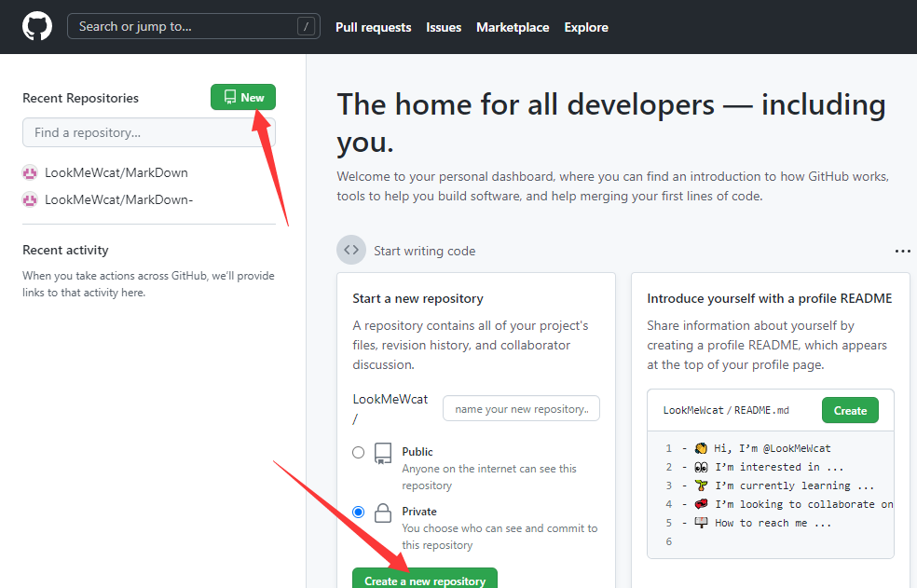Open Issues in the nav
Image resolution: width=917 pixels, height=588 pixels.
444,28
